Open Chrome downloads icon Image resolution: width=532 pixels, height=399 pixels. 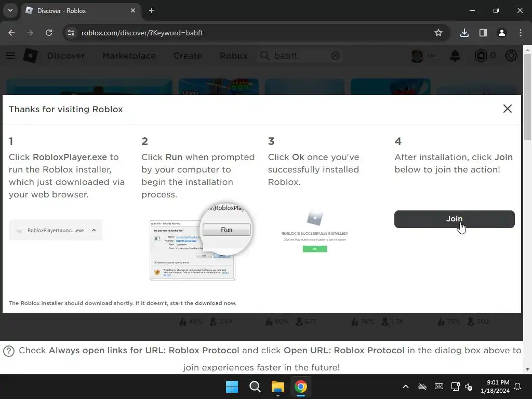(464, 33)
